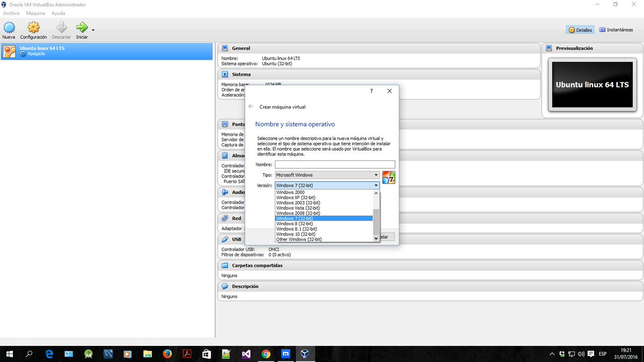The height and width of the screenshot is (362, 644).
Task: Click the back arrow in Crear máquina virtual
Action: (251, 106)
